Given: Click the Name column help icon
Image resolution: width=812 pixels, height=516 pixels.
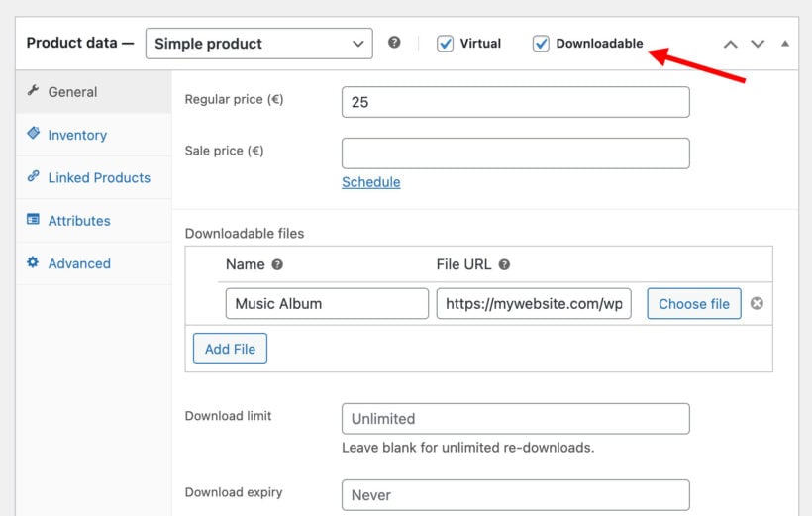Looking at the screenshot, I should click(x=277, y=264).
